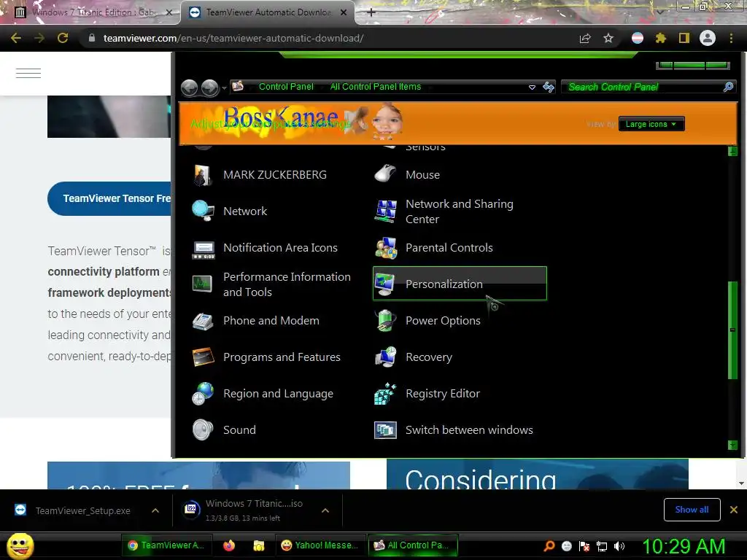The height and width of the screenshot is (560, 747).
Task: Click the Chrome URL address field
Action: [329, 38]
